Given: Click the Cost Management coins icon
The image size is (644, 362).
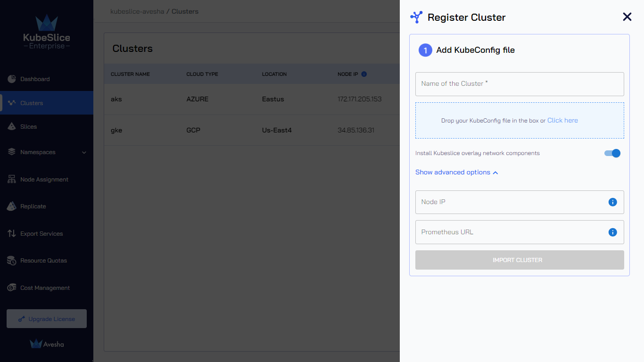Looking at the screenshot, I should pos(12,288).
